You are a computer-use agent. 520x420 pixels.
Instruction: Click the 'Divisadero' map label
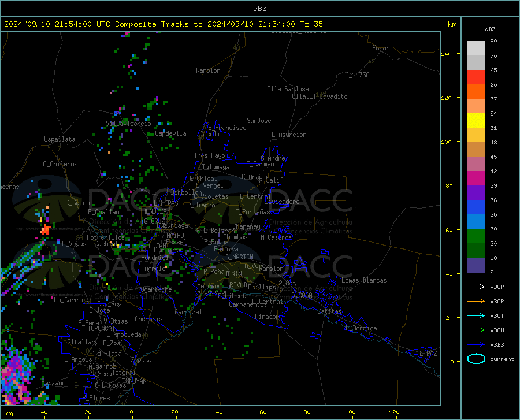(x=282, y=202)
